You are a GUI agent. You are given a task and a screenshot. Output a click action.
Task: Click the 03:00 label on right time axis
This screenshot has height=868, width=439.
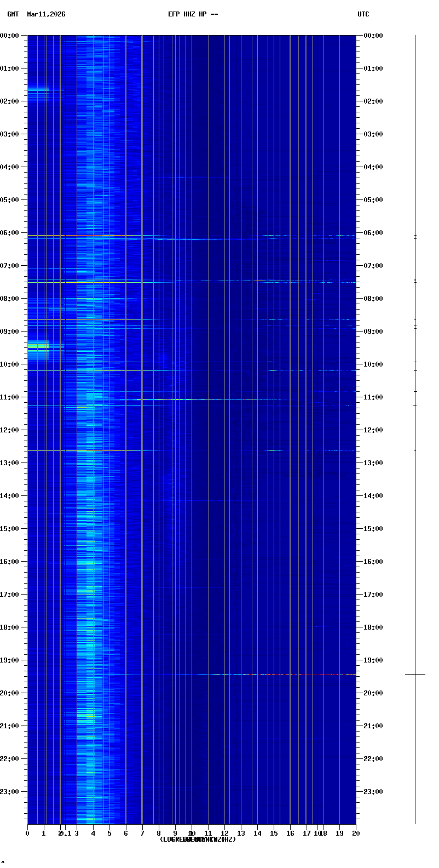pos(373,134)
